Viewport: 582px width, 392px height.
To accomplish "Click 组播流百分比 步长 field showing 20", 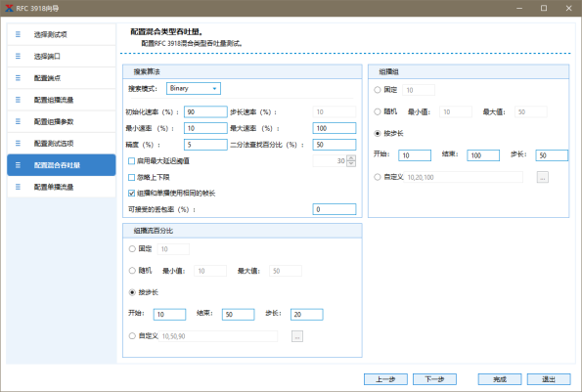I will (x=307, y=315).
